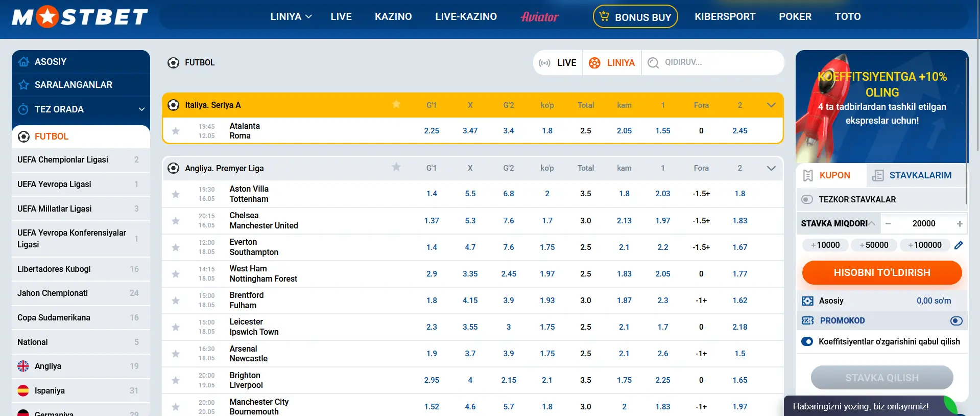Click the stake amount field showing 20000
This screenshot has height=416, width=980.
[924, 223]
